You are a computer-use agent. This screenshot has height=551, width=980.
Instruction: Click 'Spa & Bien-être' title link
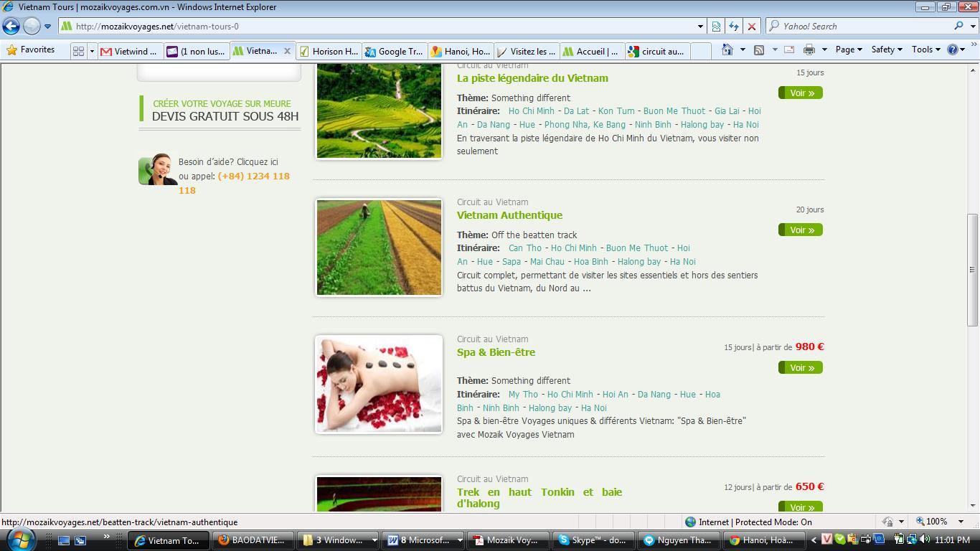[x=496, y=352]
